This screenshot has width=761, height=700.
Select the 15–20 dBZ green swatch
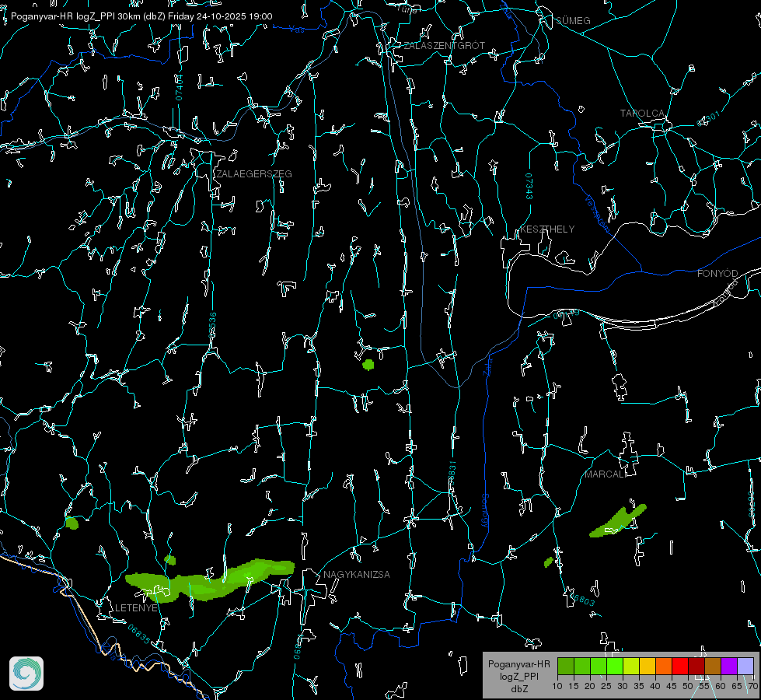(x=582, y=666)
